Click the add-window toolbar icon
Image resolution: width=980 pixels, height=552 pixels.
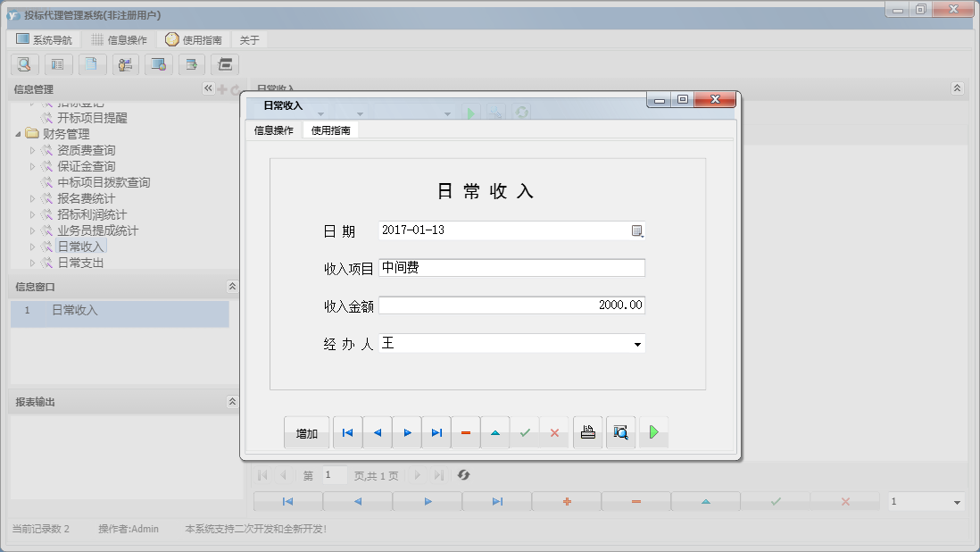tap(191, 64)
